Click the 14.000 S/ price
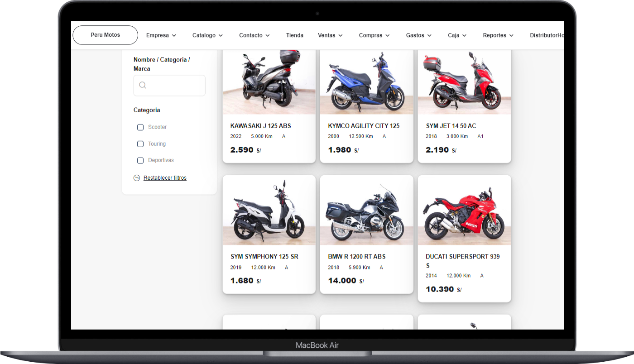634x364 pixels. coord(346,281)
